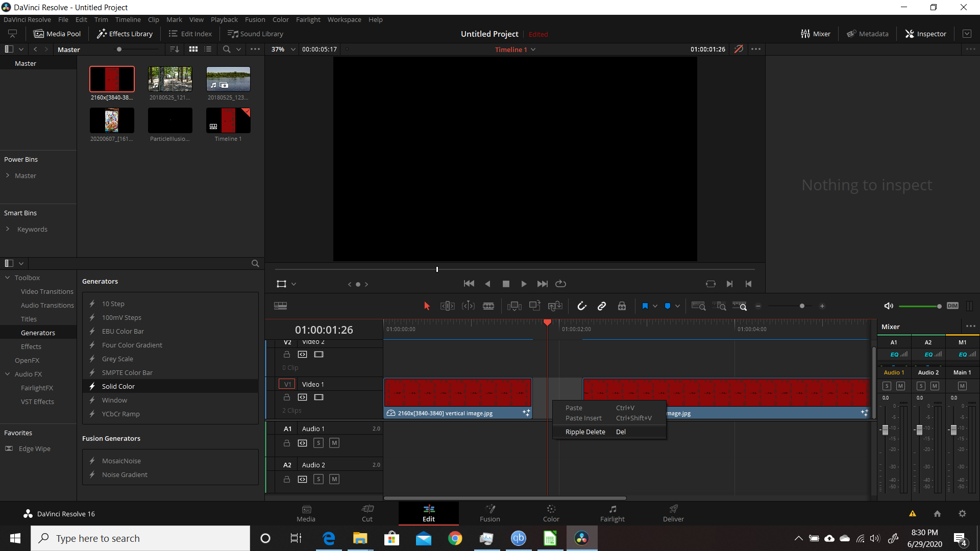Image resolution: width=980 pixels, height=551 pixels.
Task: Open the Playback menu
Action: (x=224, y=20)
